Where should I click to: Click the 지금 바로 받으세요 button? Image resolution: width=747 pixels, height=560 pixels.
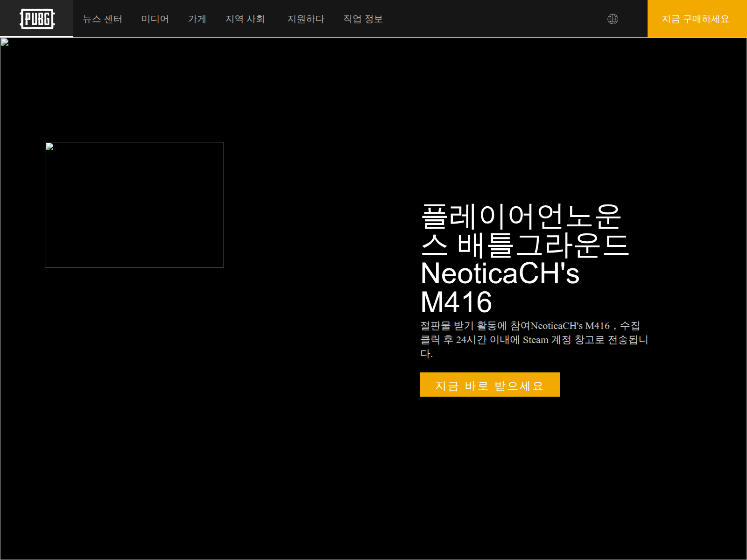[x=490, y=385]
